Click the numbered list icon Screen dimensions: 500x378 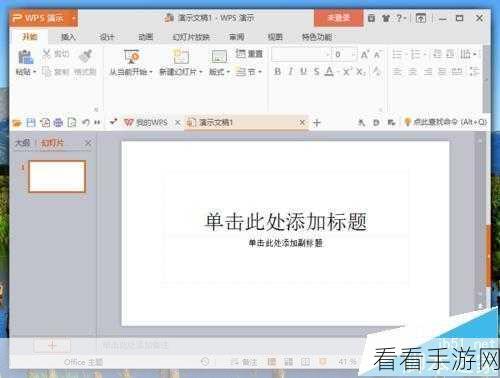[x=415, y=54]
